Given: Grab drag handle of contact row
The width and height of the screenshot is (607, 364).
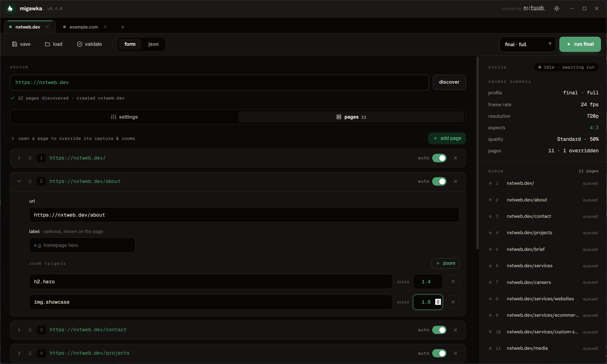Looking at the screenshot, I should [x=30, y=330].
